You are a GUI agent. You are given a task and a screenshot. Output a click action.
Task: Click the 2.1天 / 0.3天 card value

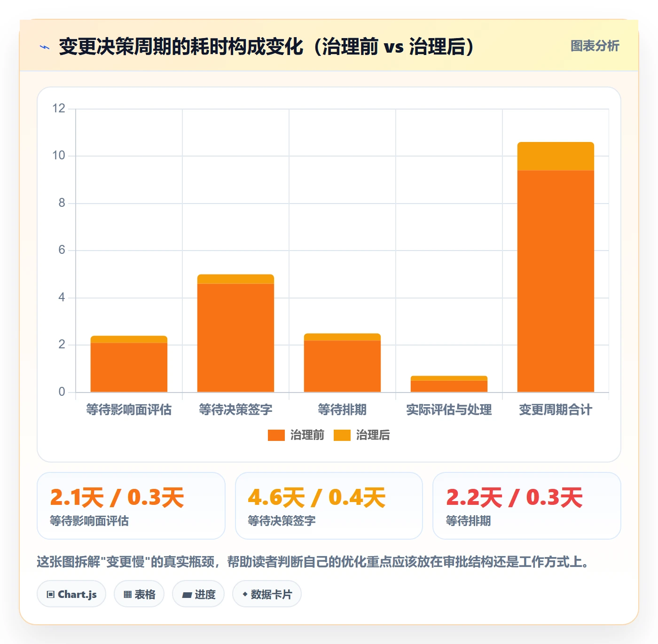117,498
